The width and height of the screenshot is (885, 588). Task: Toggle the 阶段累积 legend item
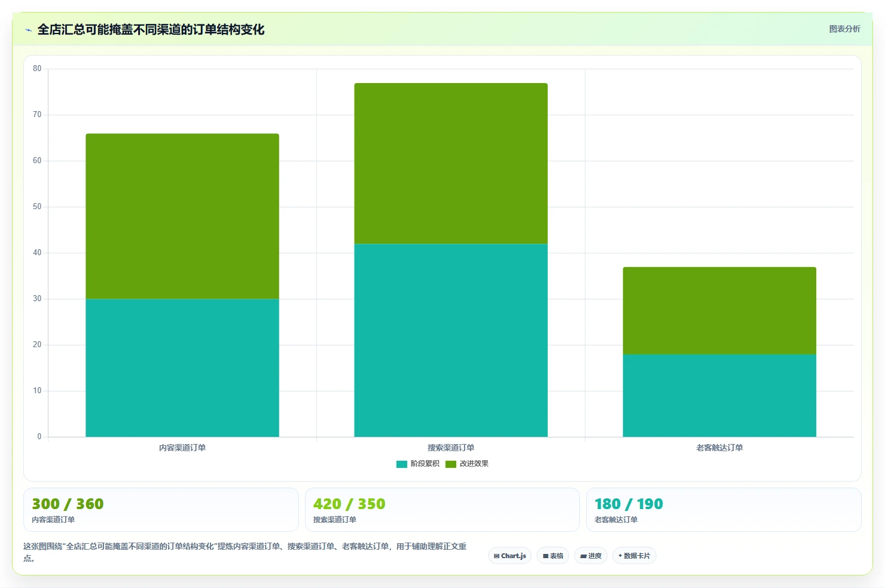(x=418, y=464)
